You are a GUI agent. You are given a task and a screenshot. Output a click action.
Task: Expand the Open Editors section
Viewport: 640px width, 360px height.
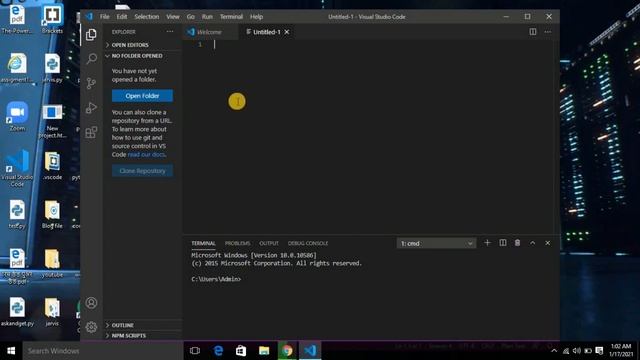coord(142,45)
